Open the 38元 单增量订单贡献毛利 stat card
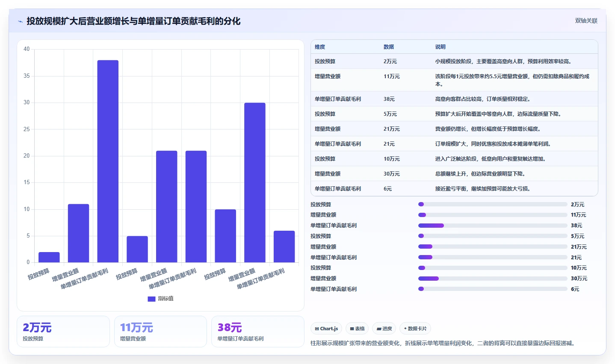The image size is (615, 364). [x=258, y=332]
